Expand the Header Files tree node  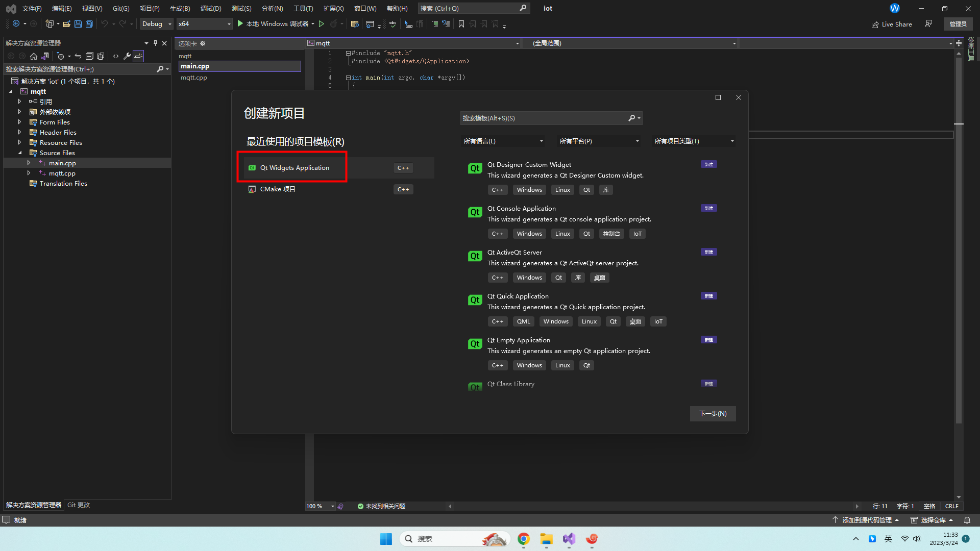[19, 132]
